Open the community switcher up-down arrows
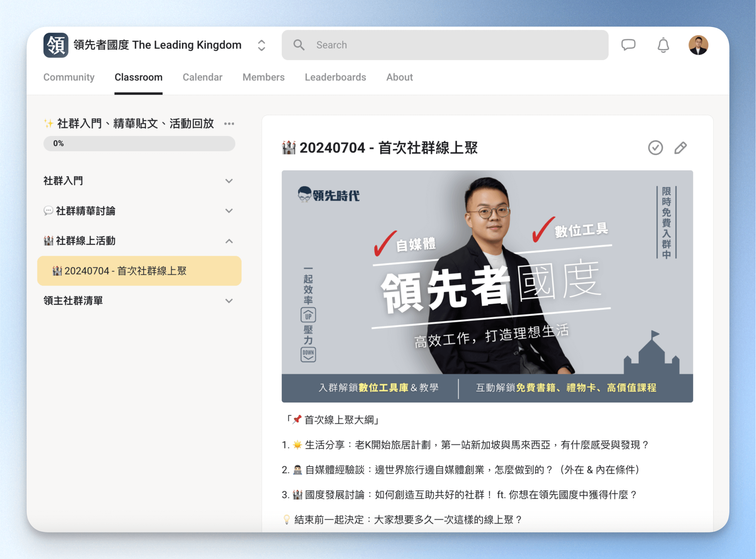This screenshot has width=756, height=559. [261, 45]
